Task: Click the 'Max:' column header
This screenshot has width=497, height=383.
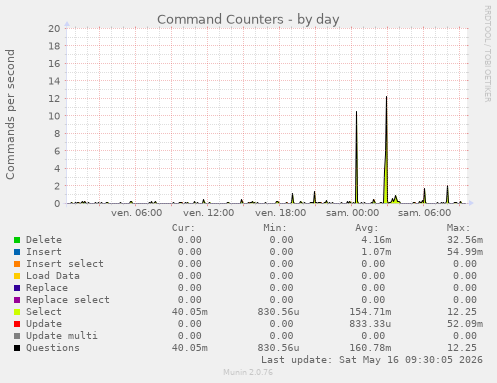Action: [459, 228]
